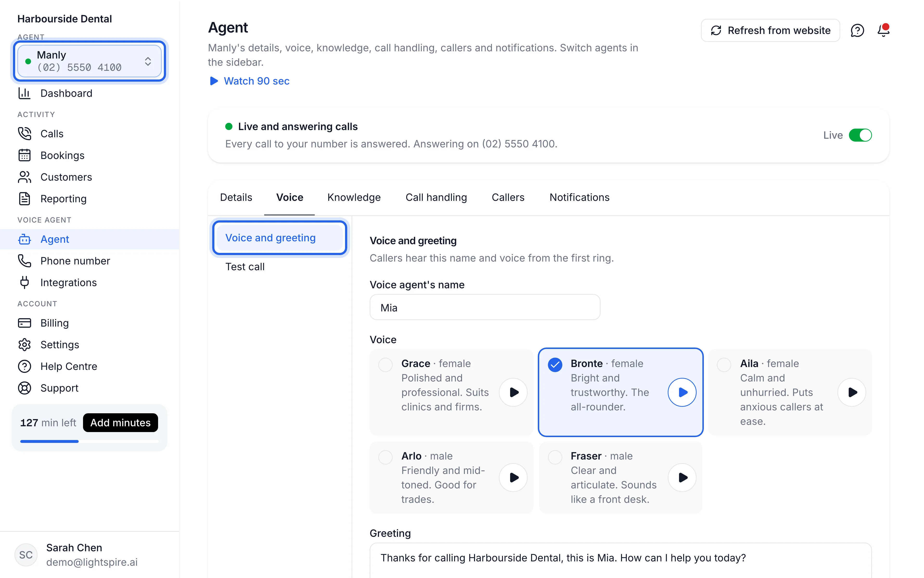
Task: Open the Manly agent switcher dropdown
Action: coord(90,61)
